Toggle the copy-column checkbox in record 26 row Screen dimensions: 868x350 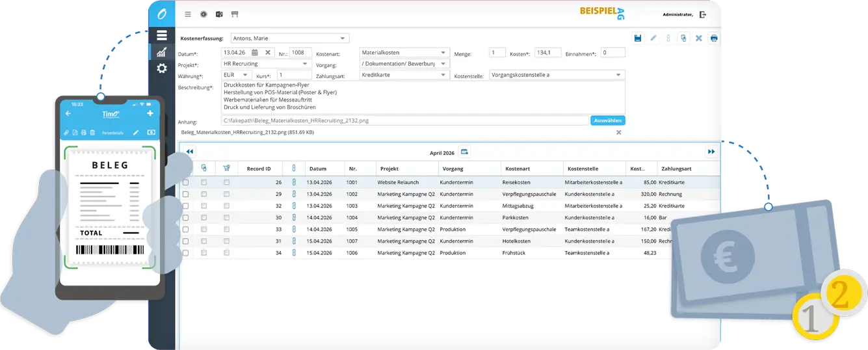click(204, 182)
